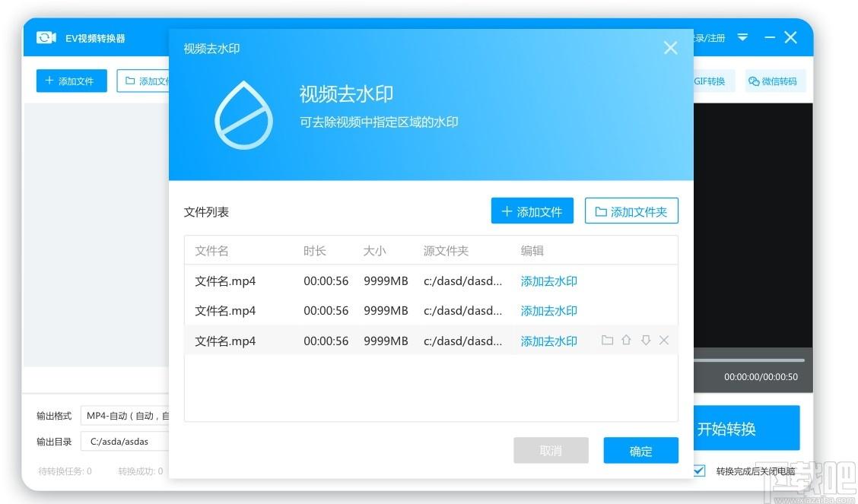858x504 pixels.
Task: Confirm with the 确定 button
Action: coord(640,451)
